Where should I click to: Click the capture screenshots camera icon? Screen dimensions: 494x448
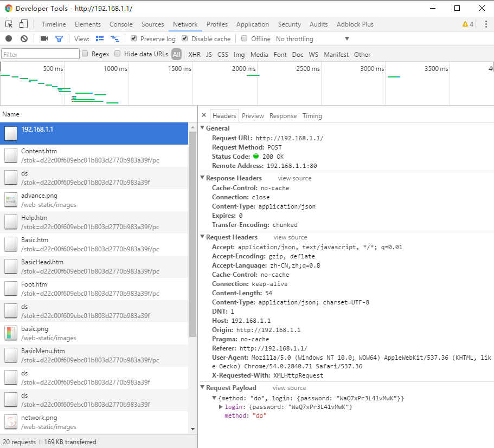pos(44,39)
